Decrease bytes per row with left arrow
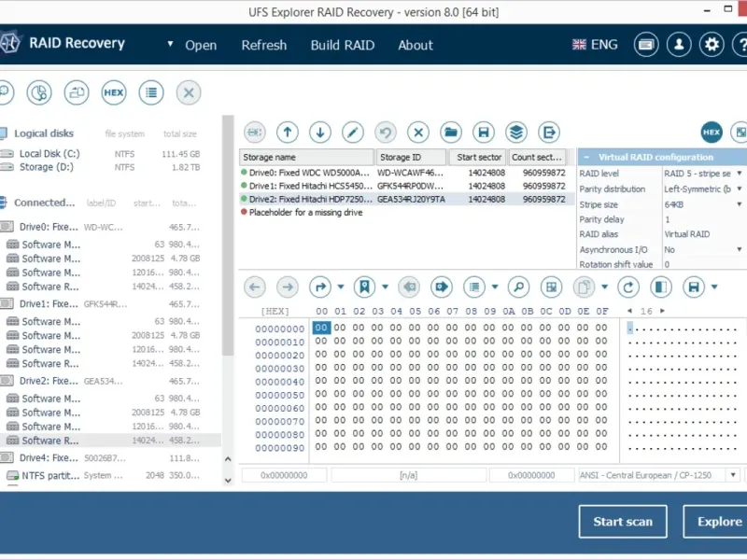The height and width of the screenshot is (560, 747). [x=629, y=311]
